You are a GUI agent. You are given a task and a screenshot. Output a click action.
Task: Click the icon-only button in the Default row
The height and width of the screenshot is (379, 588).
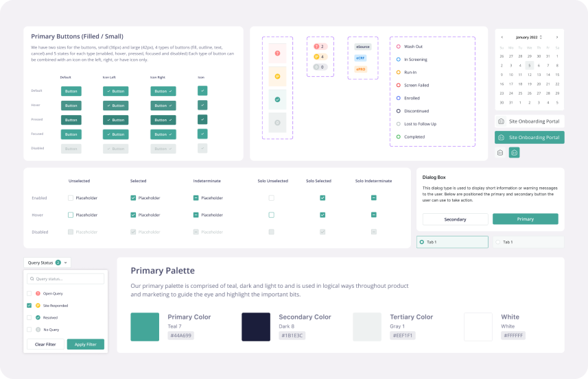pyautogui.click(x=202, y=90)
